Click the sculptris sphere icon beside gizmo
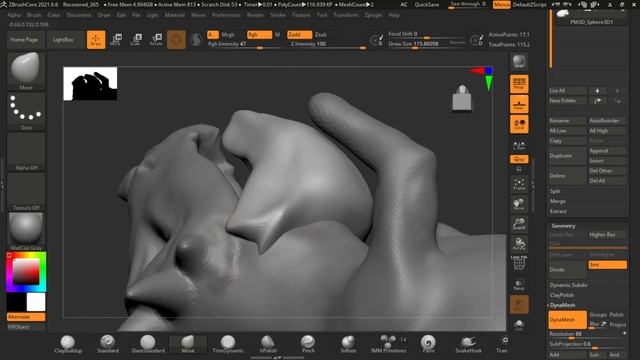Viewport: 640px width, 360px height. click(x=196, y=40)
